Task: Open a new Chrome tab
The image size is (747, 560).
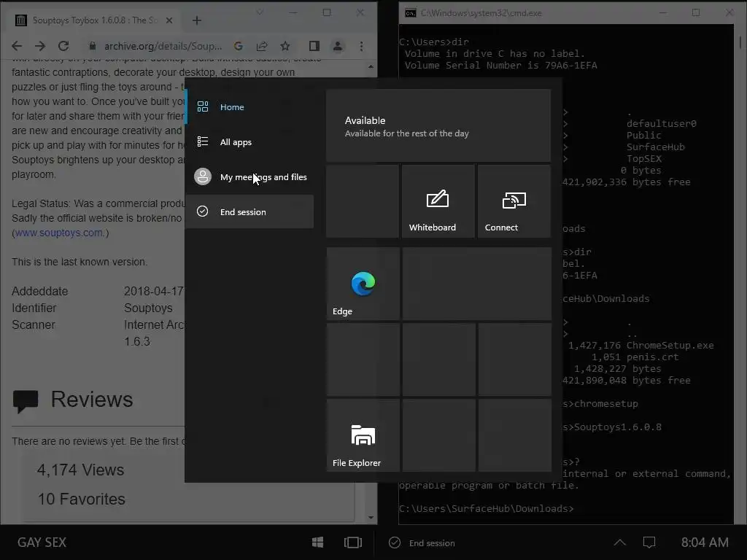Action: pyautogui.click(x=197, y=20)
